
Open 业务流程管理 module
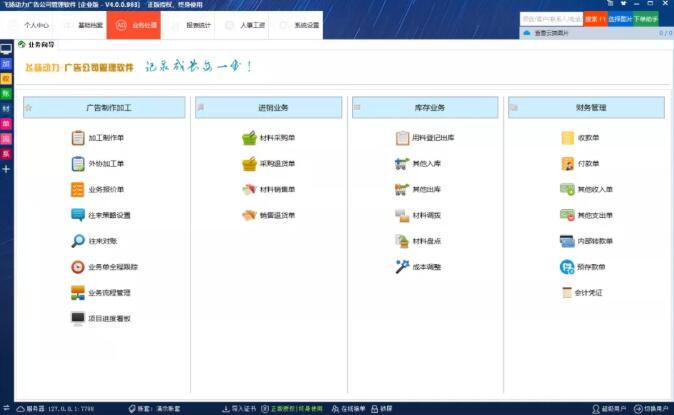(x=78, y=293)
